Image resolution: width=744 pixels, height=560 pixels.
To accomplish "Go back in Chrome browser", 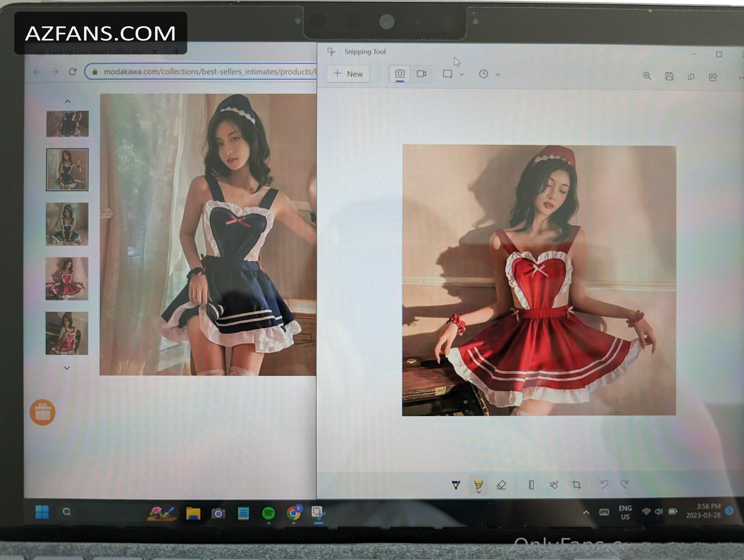I will pos(37,72).
